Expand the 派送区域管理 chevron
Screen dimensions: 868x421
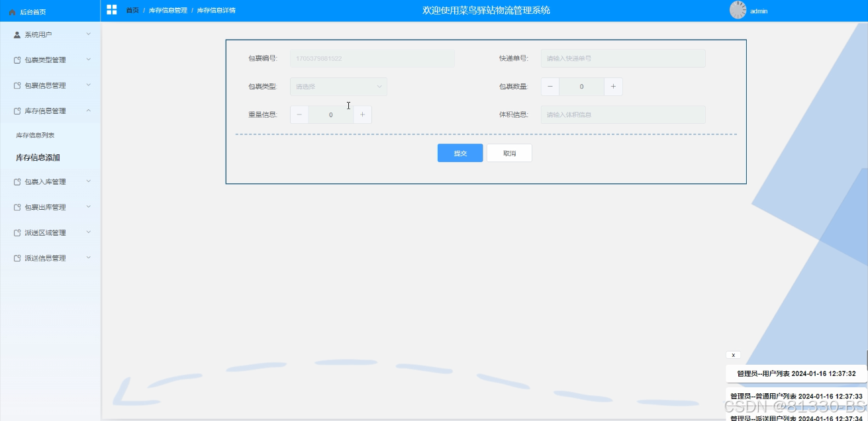coord(89,232)
